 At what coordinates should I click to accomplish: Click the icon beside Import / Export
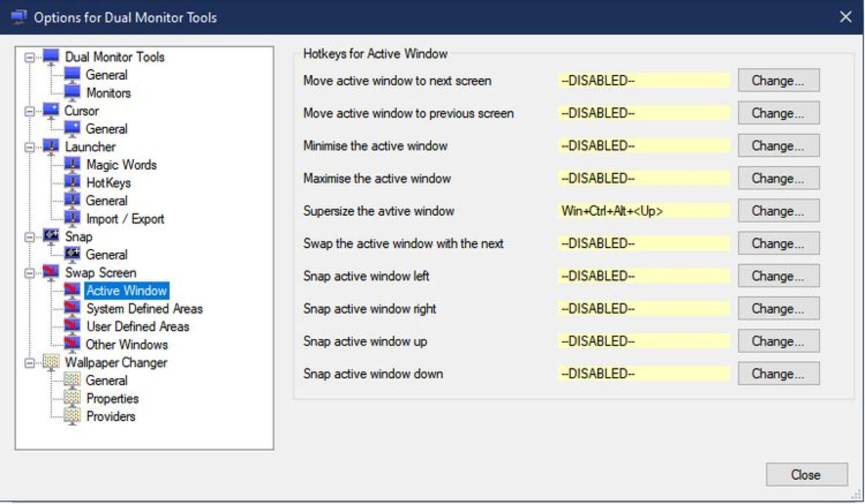click(72, 219)
